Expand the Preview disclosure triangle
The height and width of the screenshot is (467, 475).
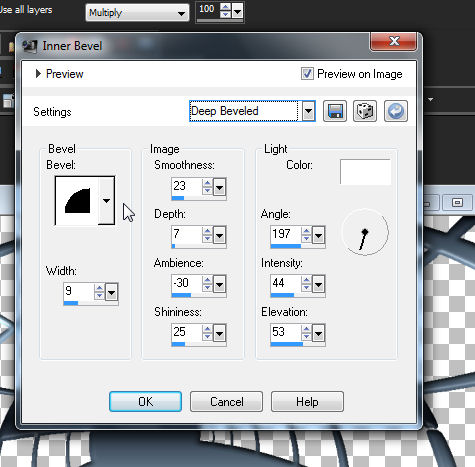pyautogui.click(x=38, y=74)
